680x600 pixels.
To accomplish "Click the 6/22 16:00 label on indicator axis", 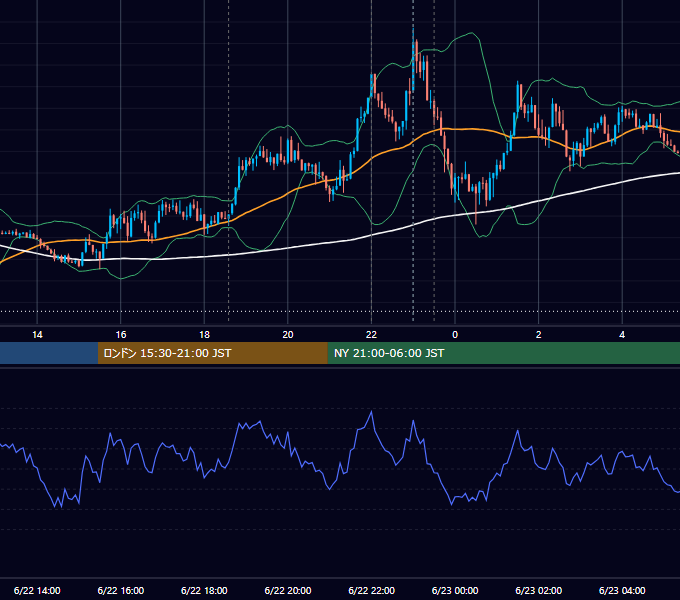I will tap(121, 590).
